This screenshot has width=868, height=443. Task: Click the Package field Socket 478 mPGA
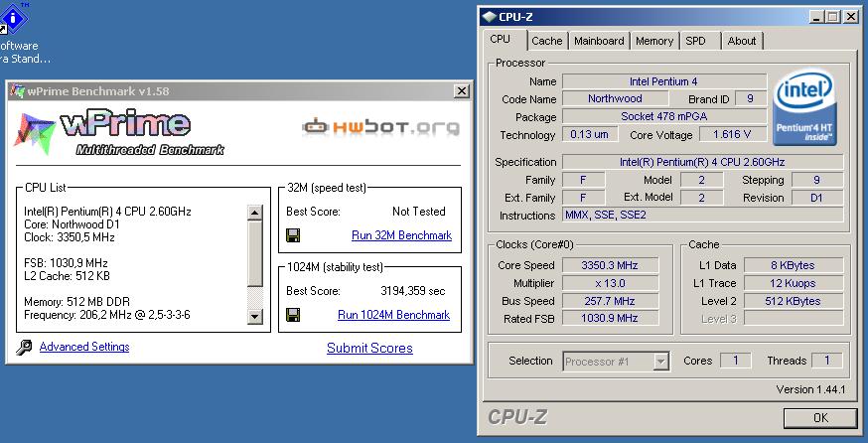click(x=664, y=116)
